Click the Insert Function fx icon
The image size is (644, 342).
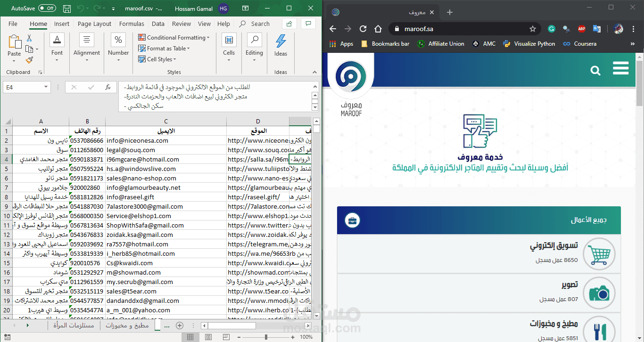pos(108,87)
